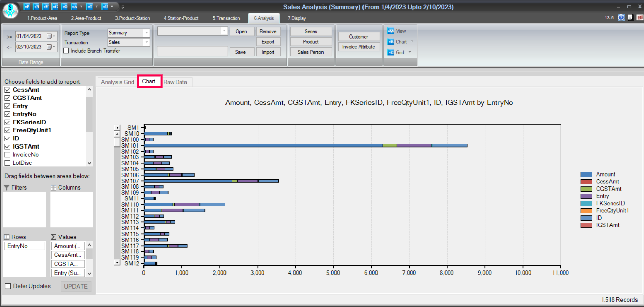Click the calculator icon in the title area
The image size is (644, 307).
tap(631, 18)
